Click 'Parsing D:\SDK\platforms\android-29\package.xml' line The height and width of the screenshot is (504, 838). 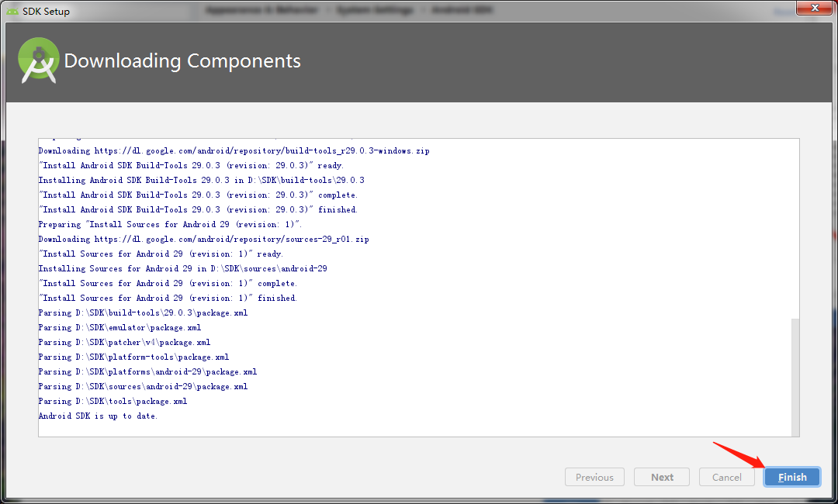point(147,372)
